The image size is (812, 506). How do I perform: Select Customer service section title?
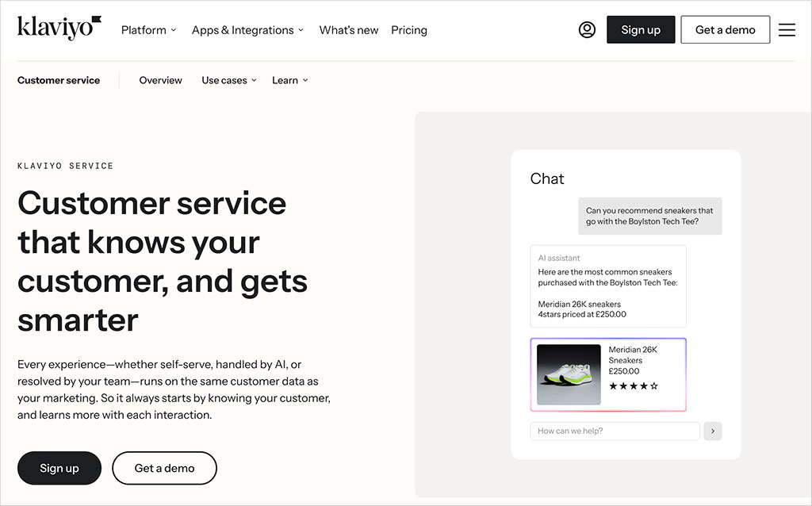coord(59,80)
